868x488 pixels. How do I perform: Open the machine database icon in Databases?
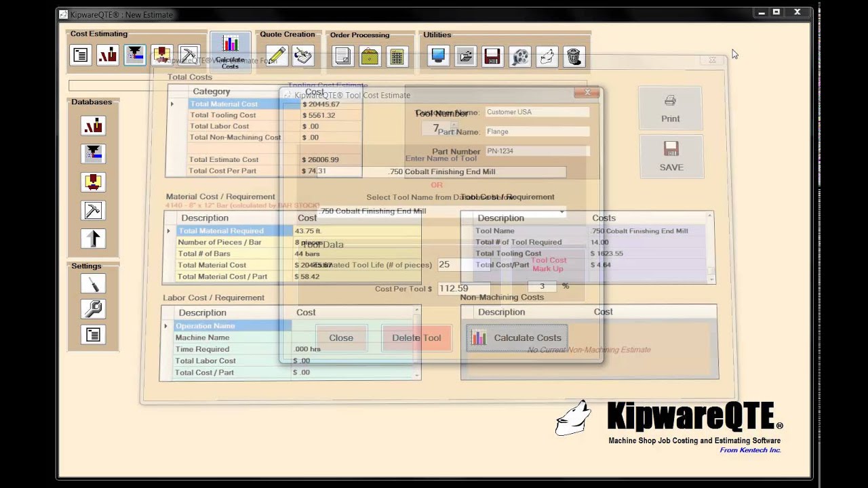tap(93, 182)
